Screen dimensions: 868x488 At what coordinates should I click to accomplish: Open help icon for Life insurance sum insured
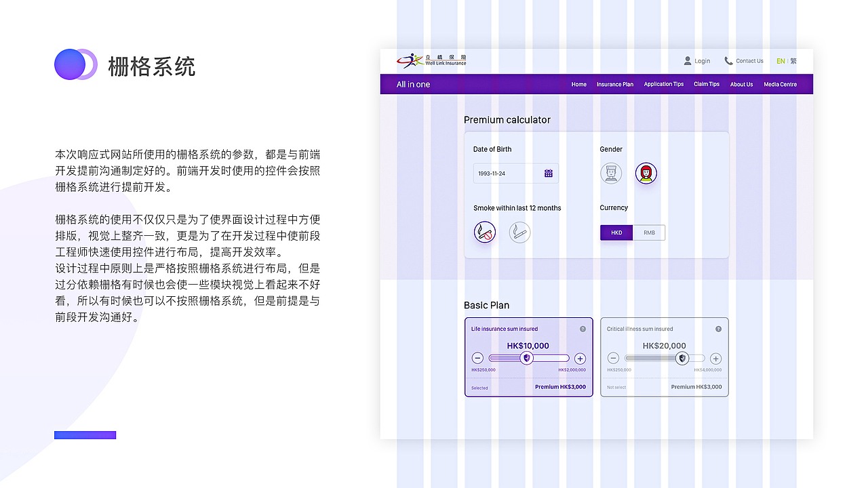click(583, 329)
